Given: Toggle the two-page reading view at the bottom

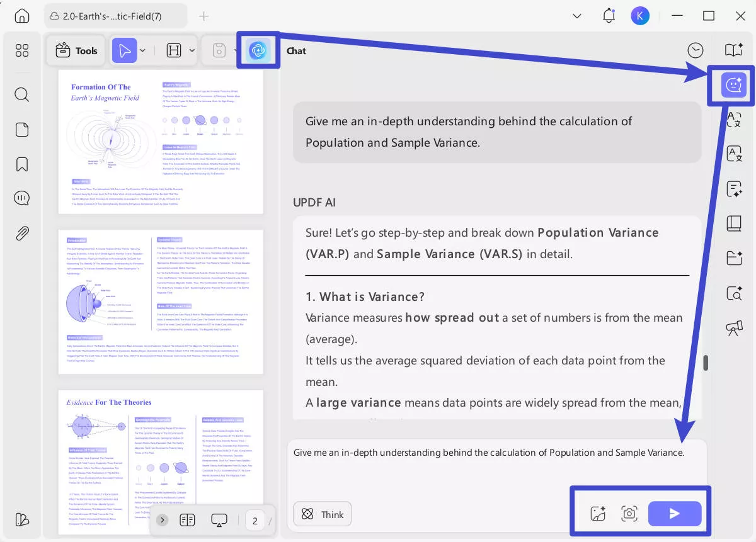Looking at the screenshot, I should (x=187, y=520).
